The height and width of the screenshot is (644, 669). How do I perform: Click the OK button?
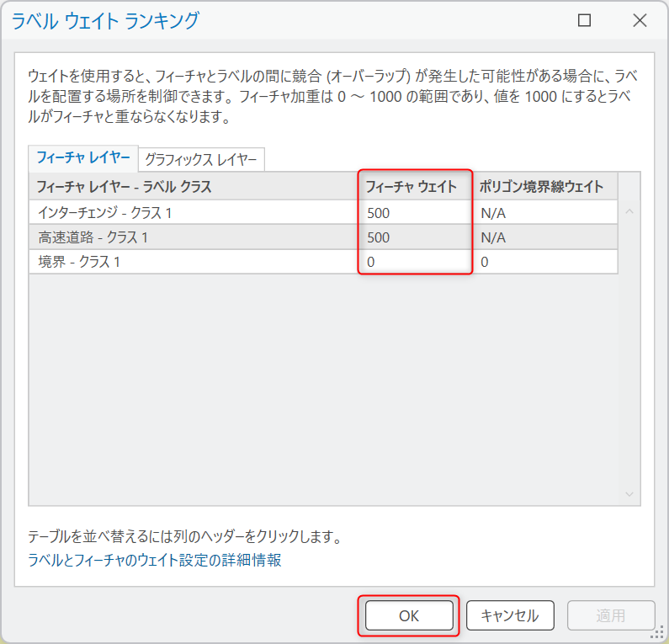coord(409,615)
